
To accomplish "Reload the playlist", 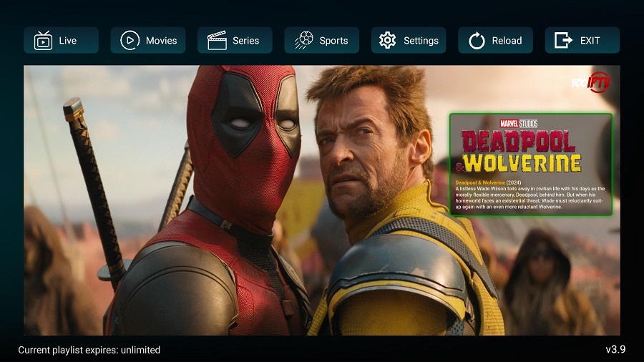I will coord(495,40).
